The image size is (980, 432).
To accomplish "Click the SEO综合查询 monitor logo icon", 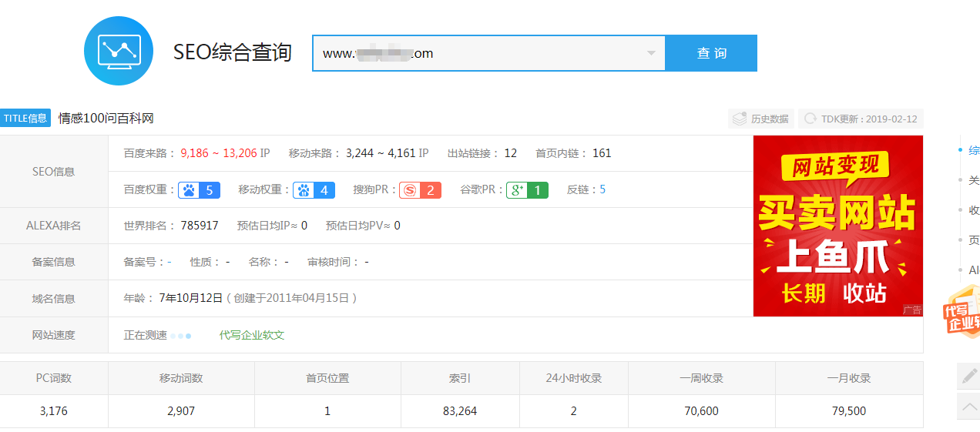I will click(x=119, y=51).
